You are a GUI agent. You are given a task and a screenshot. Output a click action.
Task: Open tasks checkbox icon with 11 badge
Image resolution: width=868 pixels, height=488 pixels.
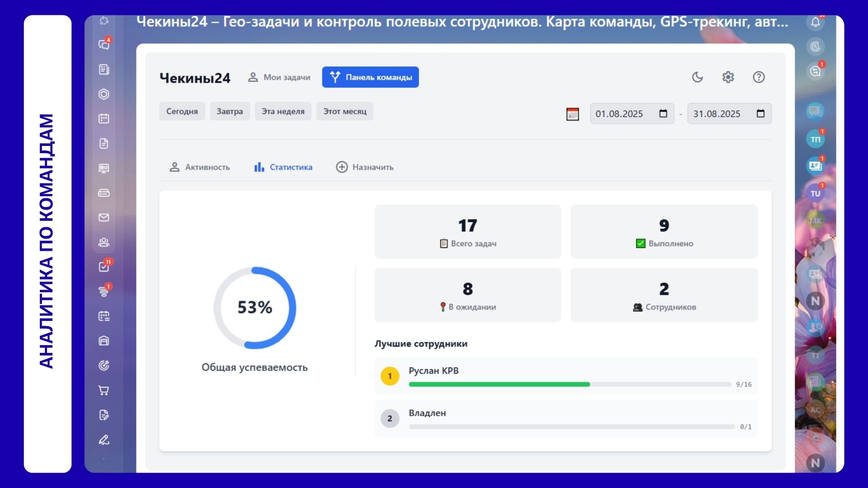[x=104, y=267]
